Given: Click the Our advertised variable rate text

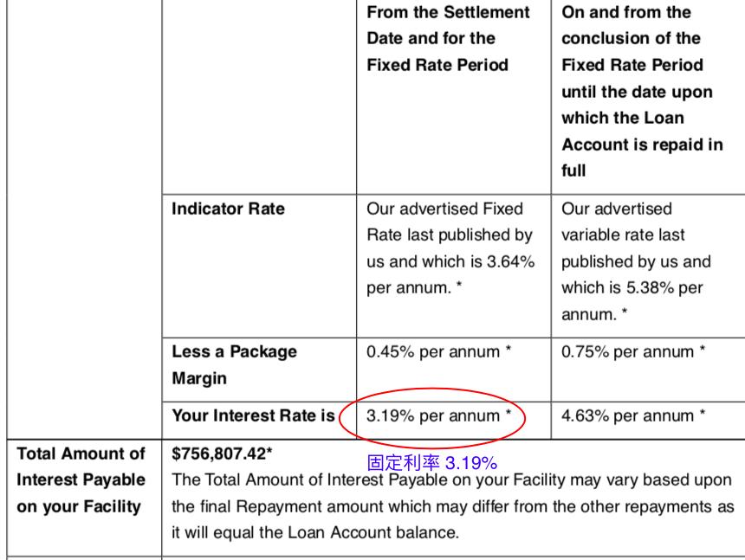Looking at the screenshot, I should click(616, 222).
